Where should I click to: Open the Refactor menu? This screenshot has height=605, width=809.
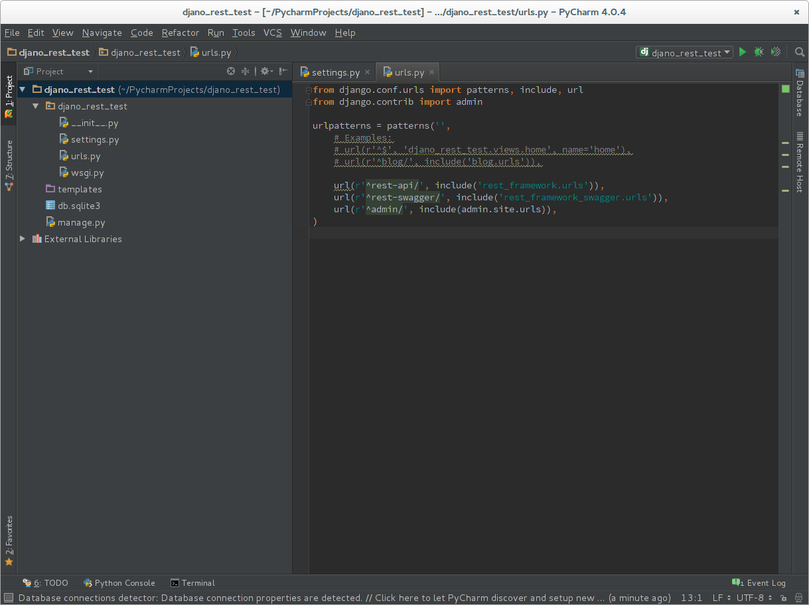180,32
